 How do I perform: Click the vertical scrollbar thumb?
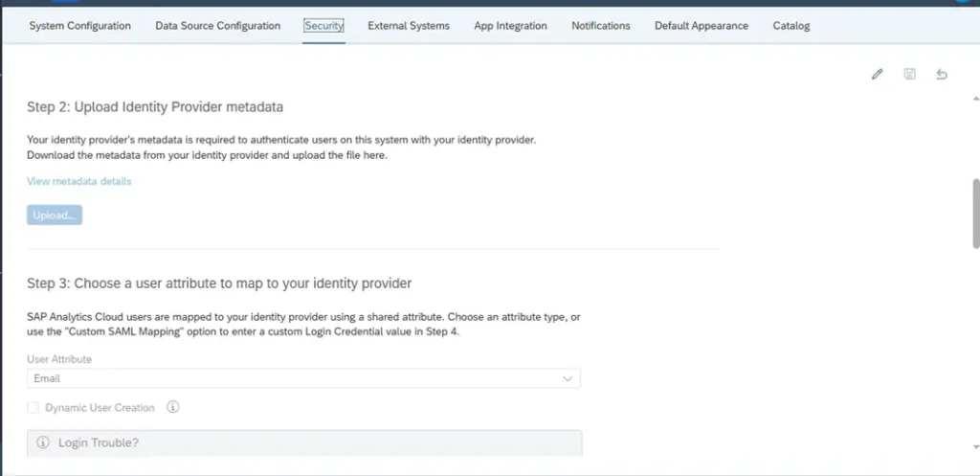point(974,213)
